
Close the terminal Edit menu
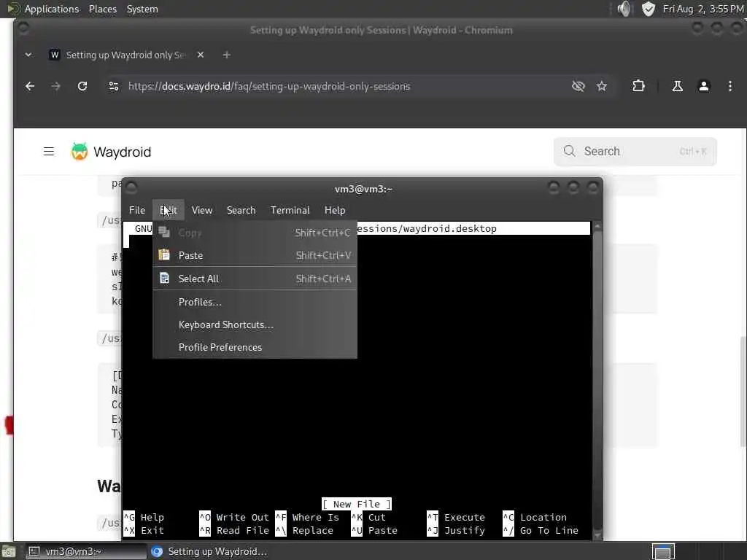click(x=169, y=210)
